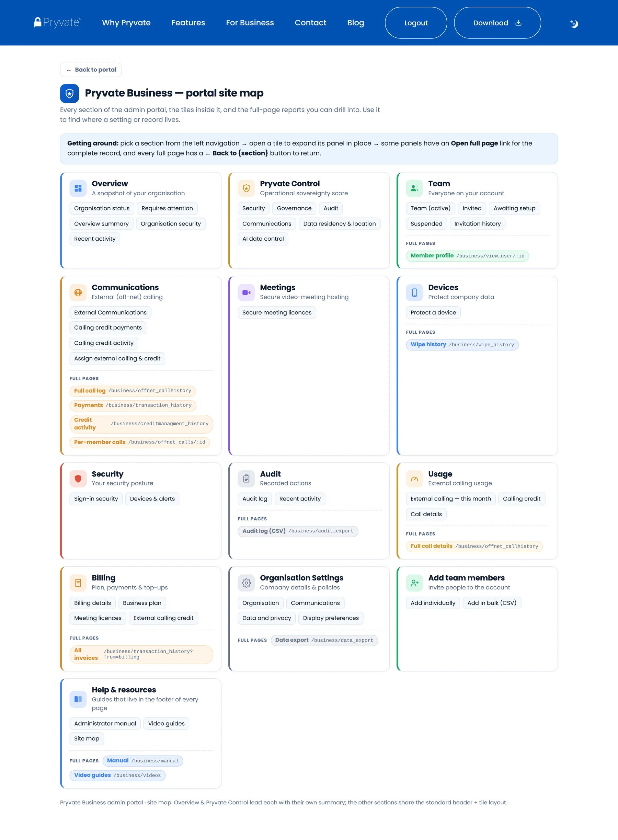Open the Audit log tile
The image size is (618, 840).
point(255,499)
